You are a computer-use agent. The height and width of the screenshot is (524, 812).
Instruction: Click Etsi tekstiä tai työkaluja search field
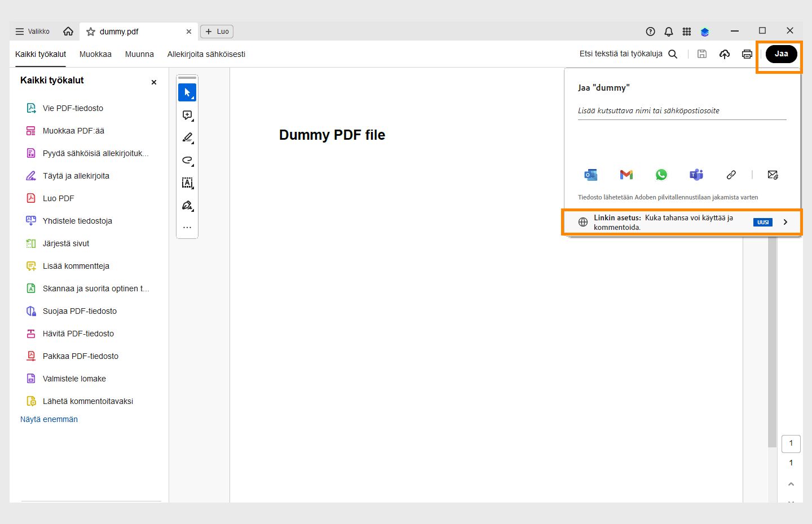click(621, 54)
